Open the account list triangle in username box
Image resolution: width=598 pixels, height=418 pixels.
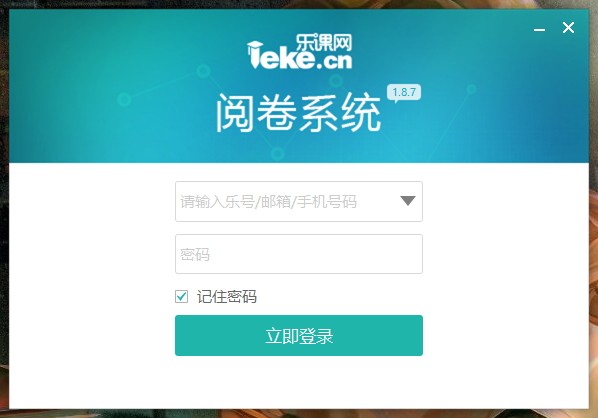408,201
